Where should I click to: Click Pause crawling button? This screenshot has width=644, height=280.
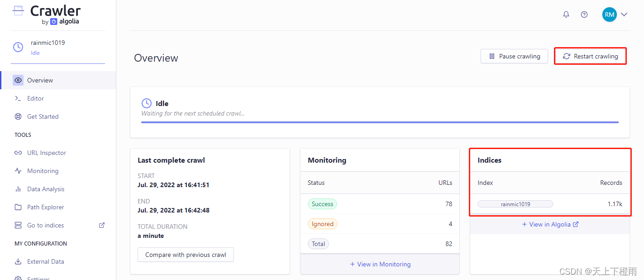click(514, 56)
